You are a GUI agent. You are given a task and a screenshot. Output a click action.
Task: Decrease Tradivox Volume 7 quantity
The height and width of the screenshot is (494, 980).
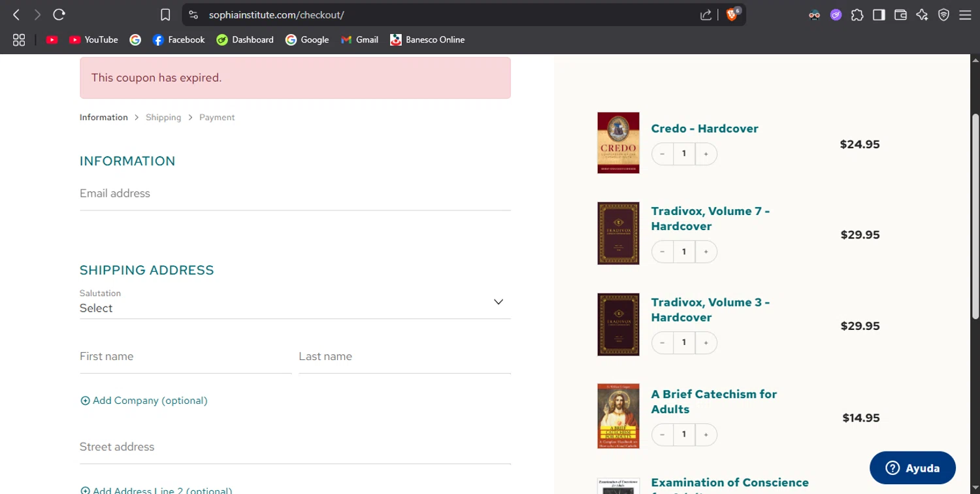tap(662, 252)
